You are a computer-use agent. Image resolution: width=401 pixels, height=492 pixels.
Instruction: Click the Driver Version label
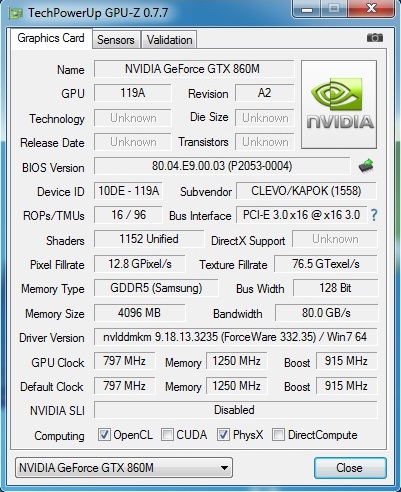tap(52, 338)
